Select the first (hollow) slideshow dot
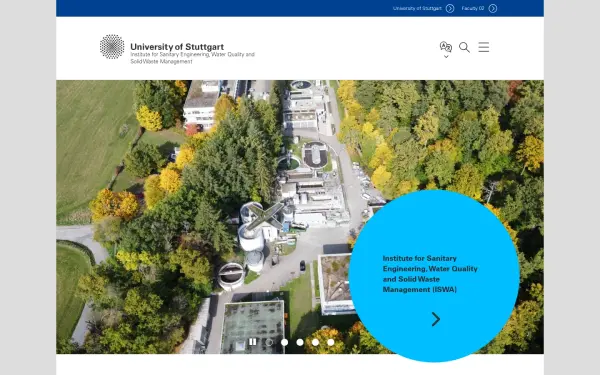Image resolution: width=600 pixels, height=375 pixels. 269,342
